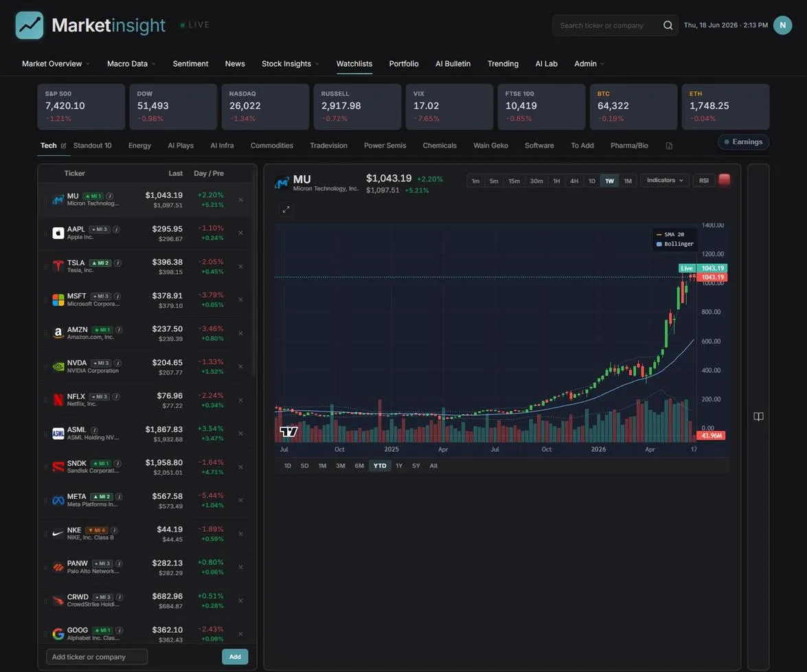Remove NFLX from the watchlist

240,400
